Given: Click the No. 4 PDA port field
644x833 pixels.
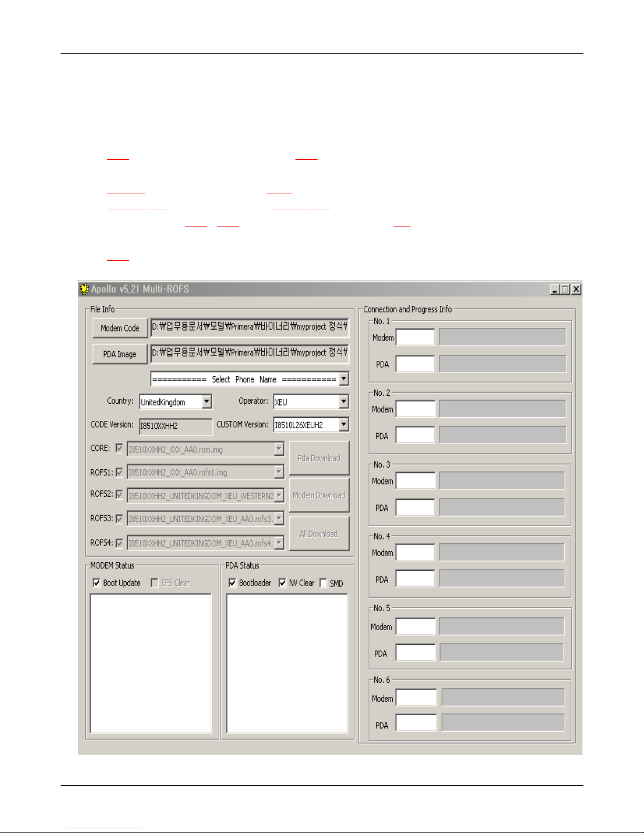Looking at the screenshot, I should [415, 579].
